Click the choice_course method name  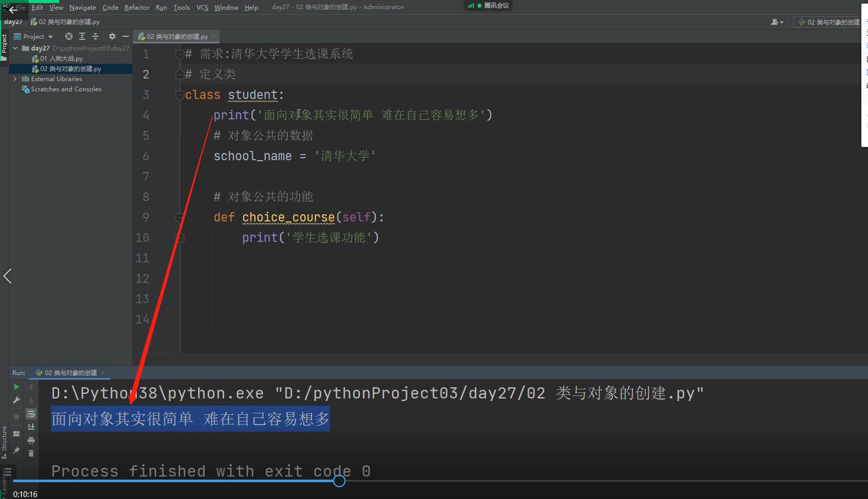[288, 217]
